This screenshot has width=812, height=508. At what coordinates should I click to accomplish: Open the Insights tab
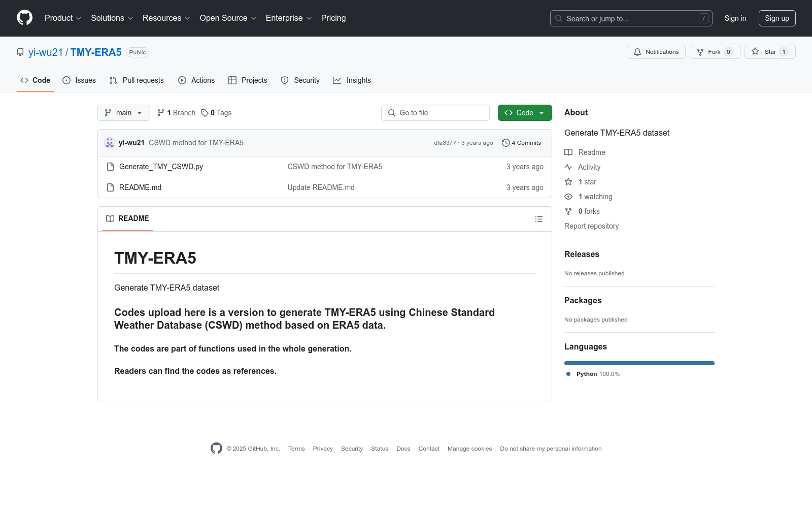(352, 80)
